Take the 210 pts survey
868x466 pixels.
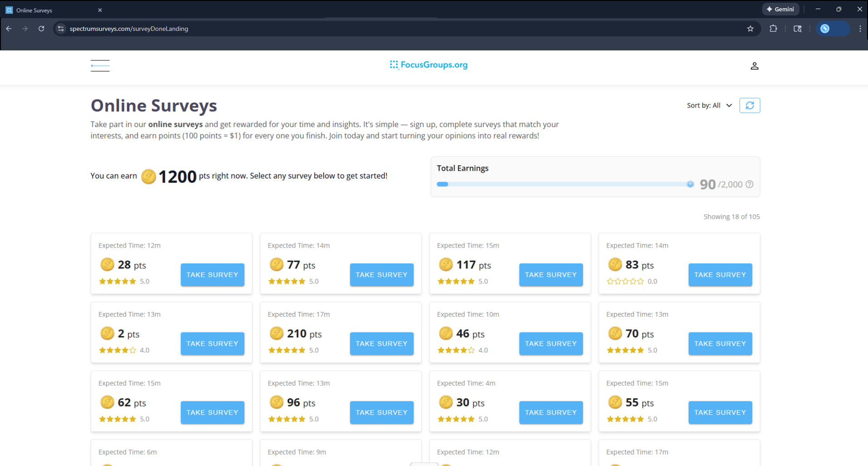(x=381, y=344)
